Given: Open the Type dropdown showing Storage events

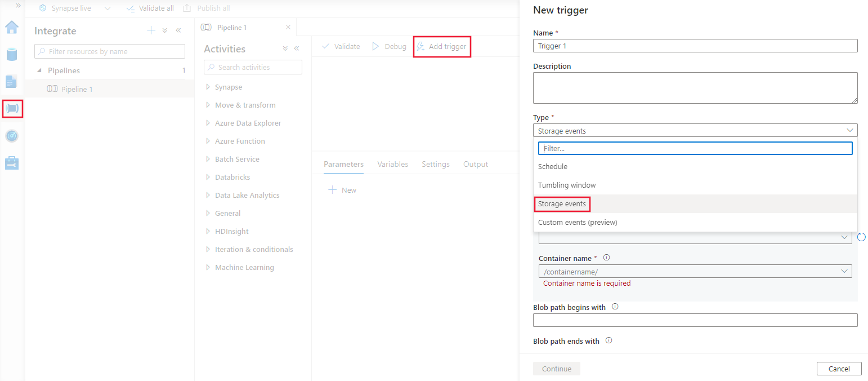Looking at the screenshot, I should (695, 131).
